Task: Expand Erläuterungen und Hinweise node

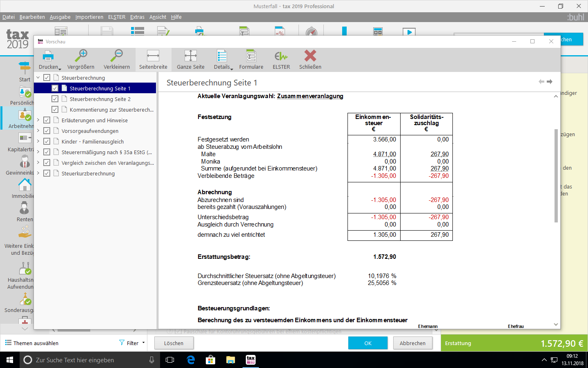Action: [x=38, y=120]
